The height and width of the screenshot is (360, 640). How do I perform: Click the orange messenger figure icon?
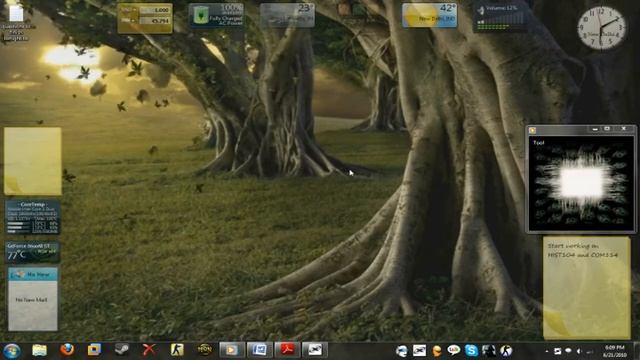click(x=436, y=351)
